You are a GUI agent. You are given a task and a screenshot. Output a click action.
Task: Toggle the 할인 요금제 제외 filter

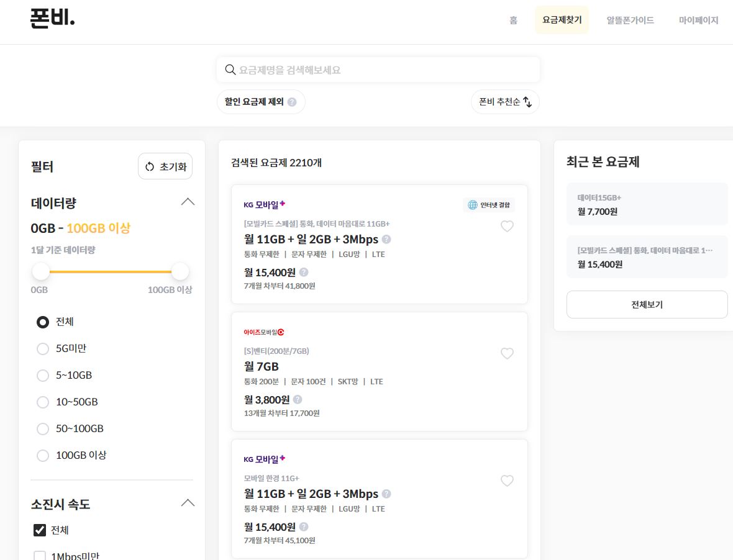pyautogui.click(x=261, y=102)
